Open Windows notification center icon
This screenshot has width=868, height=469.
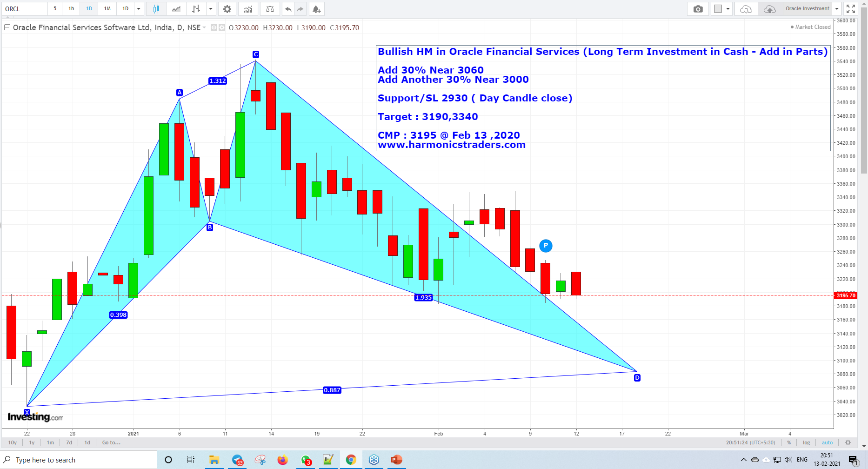(x=854, y=460)
